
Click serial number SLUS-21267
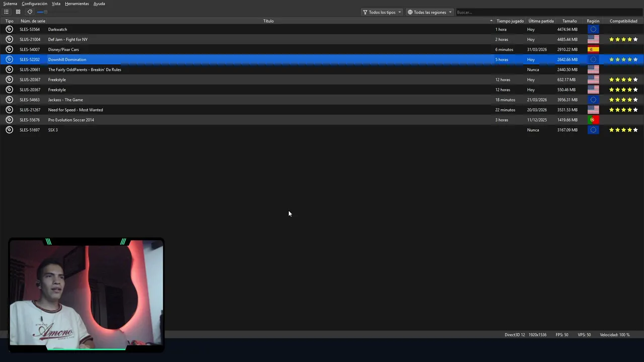[30, 110]
